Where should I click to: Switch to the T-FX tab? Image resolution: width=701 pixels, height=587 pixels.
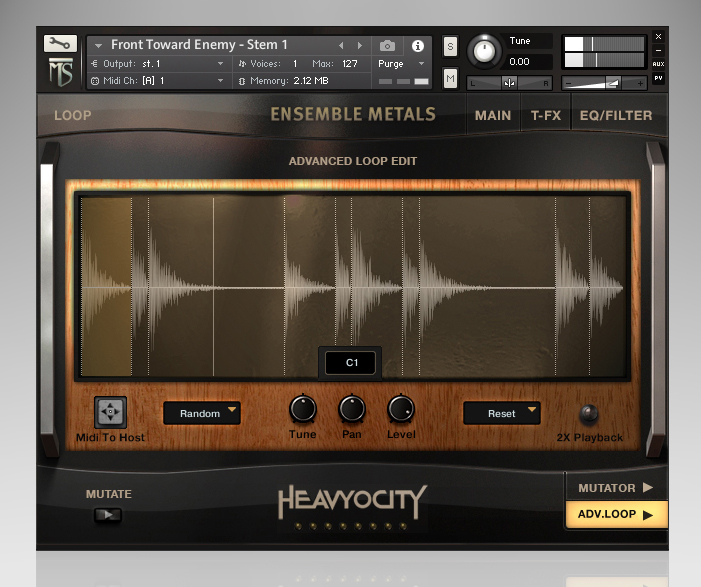(x=545, y=115)
